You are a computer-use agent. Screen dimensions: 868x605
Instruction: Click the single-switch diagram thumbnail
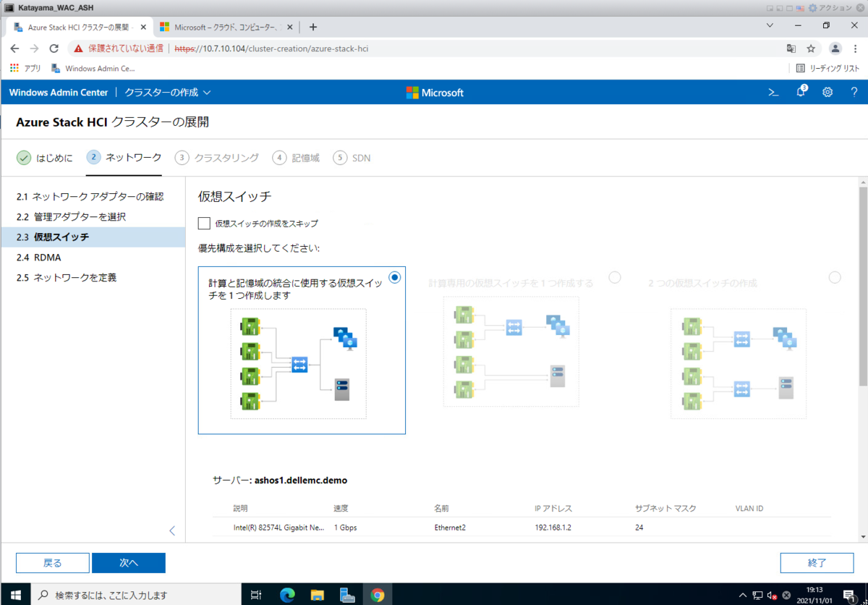pyautogui.click(x=299, y=363)
